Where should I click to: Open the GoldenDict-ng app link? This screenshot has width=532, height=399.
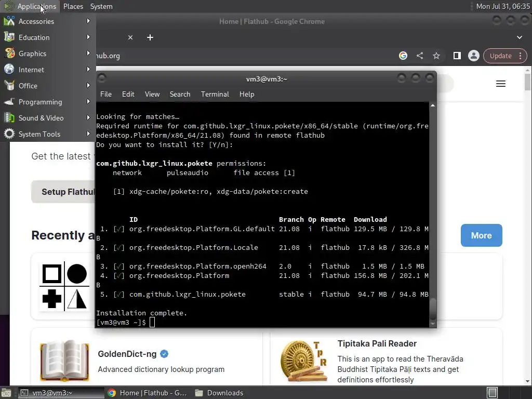pos(127,354)
